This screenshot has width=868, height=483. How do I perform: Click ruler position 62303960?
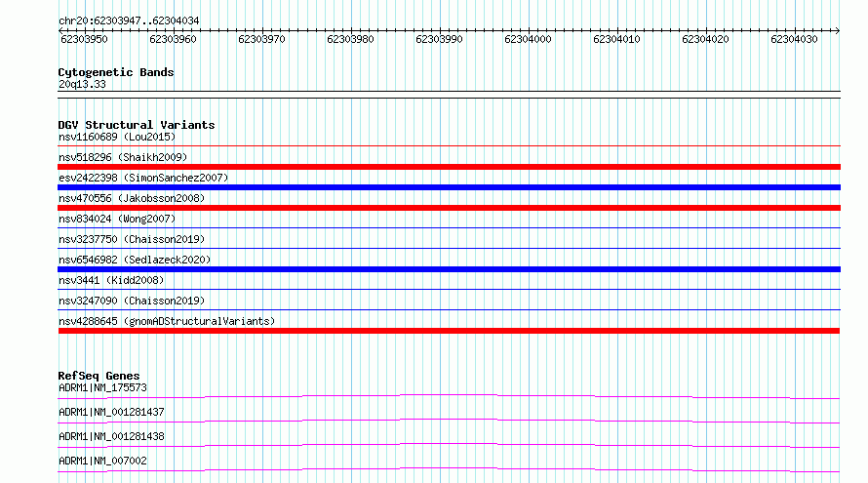(173, 39)
